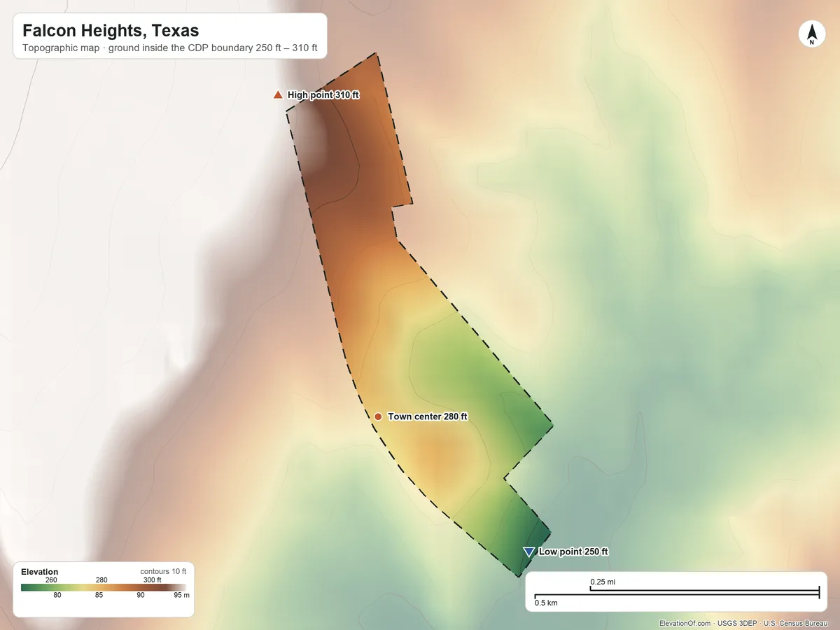
Task: Click the '0.25 mi' scale bar label
Action: tap(603, 582)
